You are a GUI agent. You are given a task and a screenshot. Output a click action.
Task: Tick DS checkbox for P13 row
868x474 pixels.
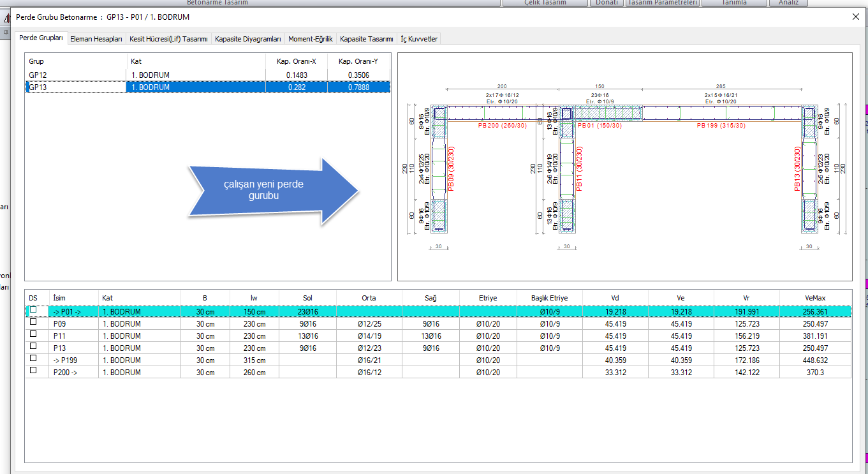pos(33,347)
